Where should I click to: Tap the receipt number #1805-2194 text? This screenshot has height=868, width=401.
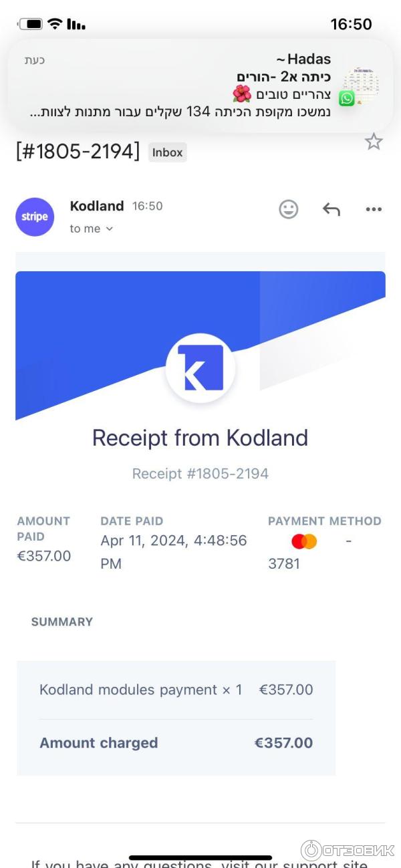200,474
